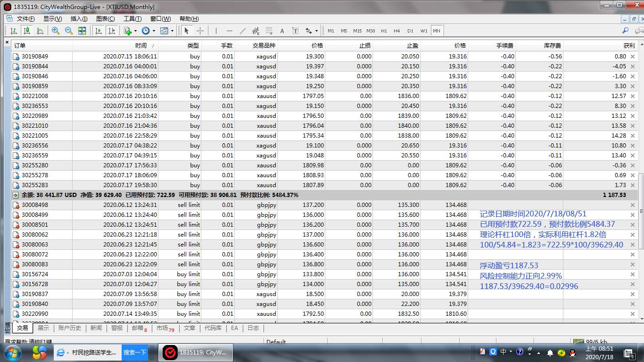The image size is (644, 362).
Task: Switch to the 账户历史 tab
Action: point(70,328)
